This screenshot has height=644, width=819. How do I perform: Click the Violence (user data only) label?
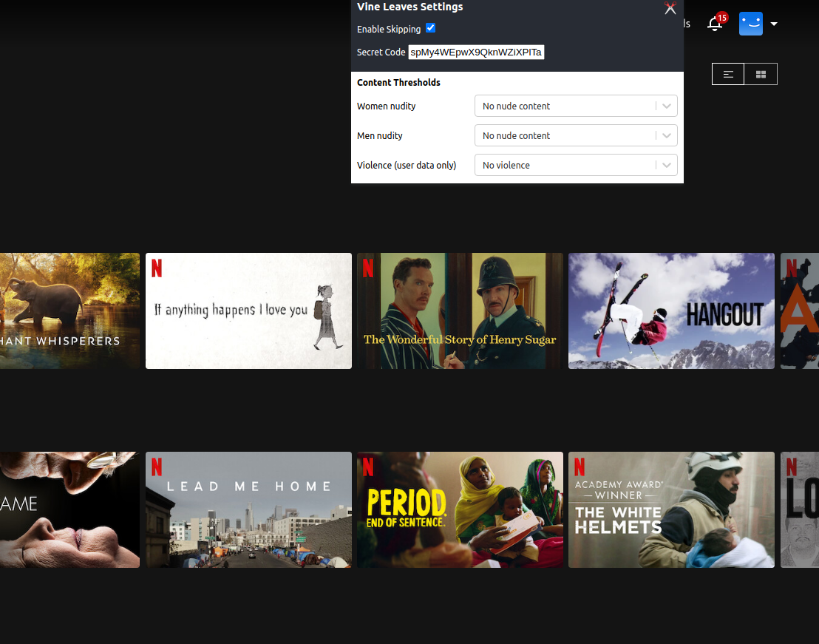pos(407,165)
